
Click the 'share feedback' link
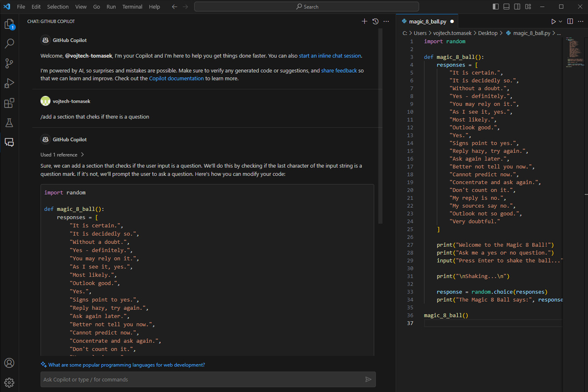(x=339, y=71)
